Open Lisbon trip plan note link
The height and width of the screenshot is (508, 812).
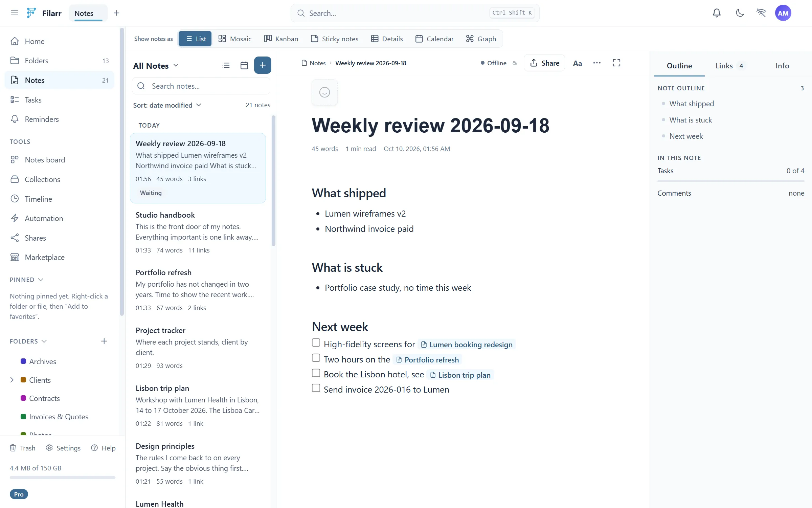(460, 375)
